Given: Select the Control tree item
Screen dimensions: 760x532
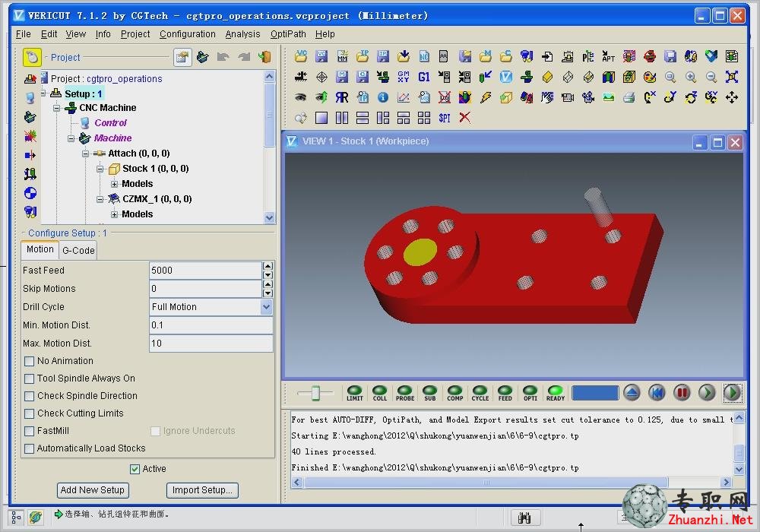Looking at the screenshot, I should (110, 123).
